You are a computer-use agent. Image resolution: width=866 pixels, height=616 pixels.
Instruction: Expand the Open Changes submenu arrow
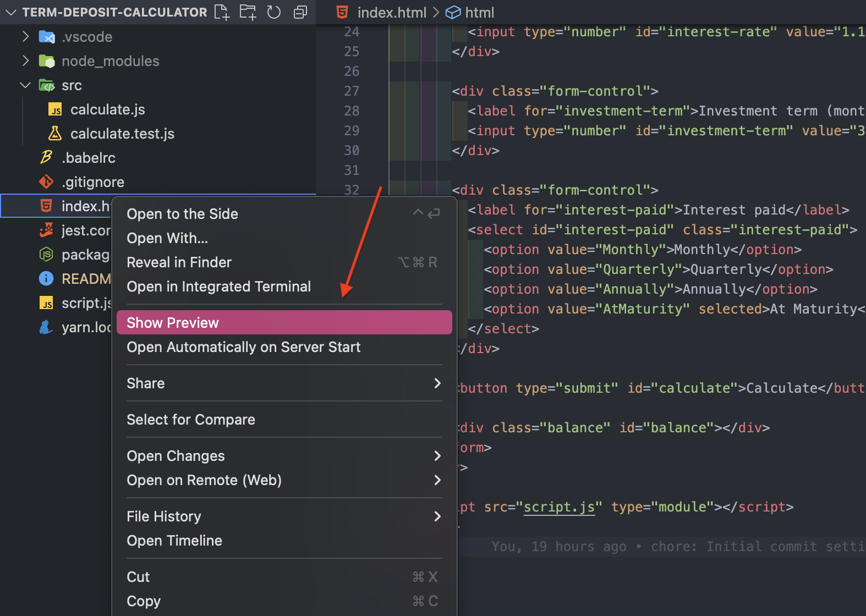(x=437, y=456)
